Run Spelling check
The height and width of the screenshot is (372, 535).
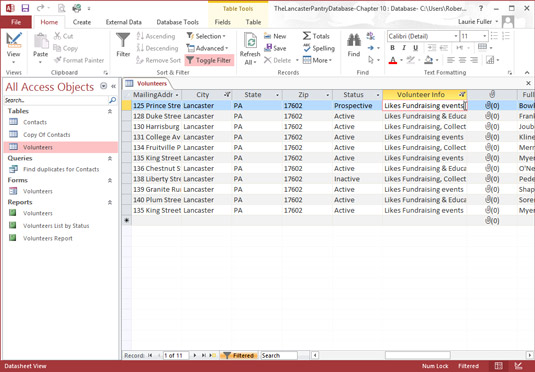(x=319, y=48)
